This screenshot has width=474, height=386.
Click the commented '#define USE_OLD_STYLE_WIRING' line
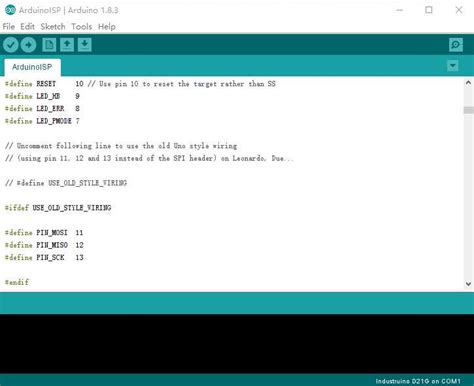[66, 183]
